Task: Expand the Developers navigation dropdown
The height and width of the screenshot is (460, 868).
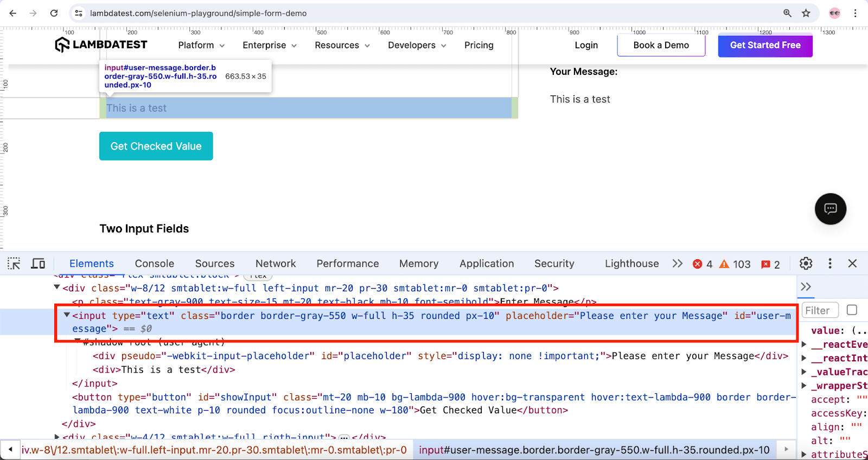Action: coord(417,46)
